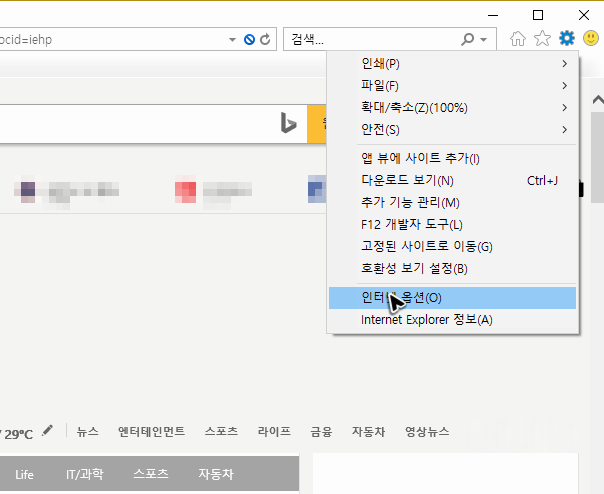Click the smiley feedback icon
Image resolution: width=604 pixels, height=494 pixels.
591,38
